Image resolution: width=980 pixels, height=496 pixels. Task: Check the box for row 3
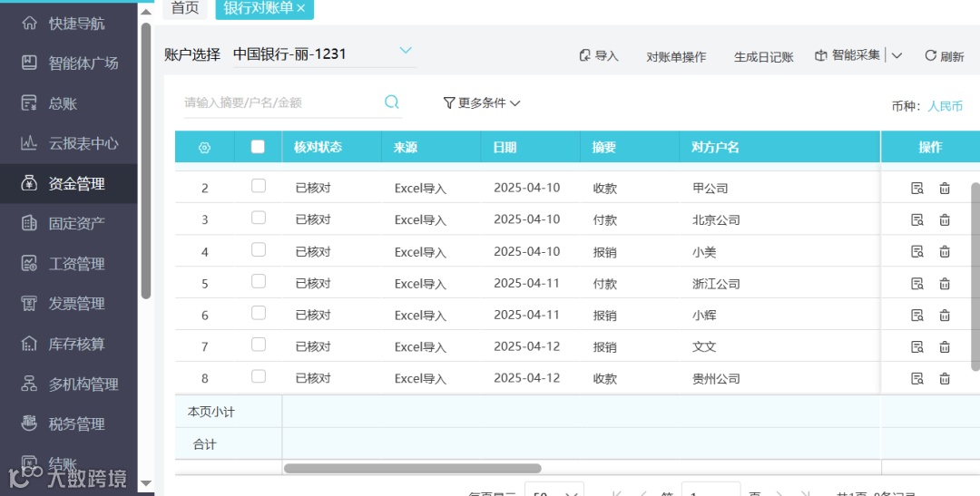(258, 218)
